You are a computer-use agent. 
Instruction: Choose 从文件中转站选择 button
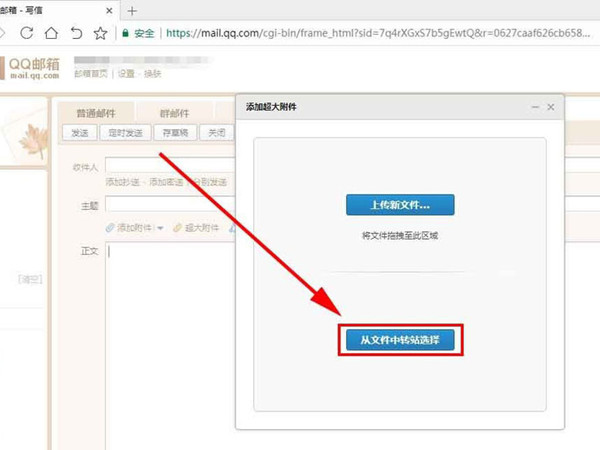point(399,340)
